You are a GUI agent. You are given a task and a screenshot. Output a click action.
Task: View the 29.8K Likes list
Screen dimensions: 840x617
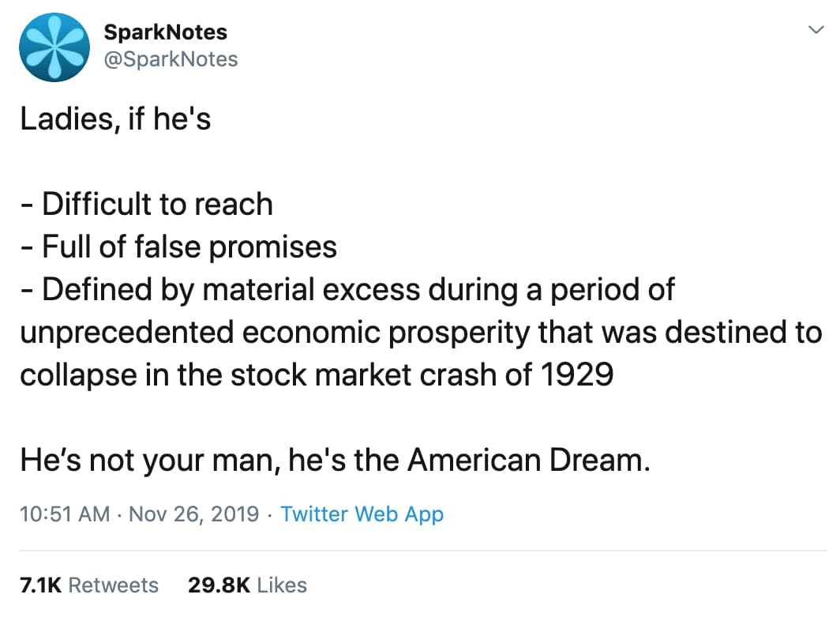pos(247,585)
